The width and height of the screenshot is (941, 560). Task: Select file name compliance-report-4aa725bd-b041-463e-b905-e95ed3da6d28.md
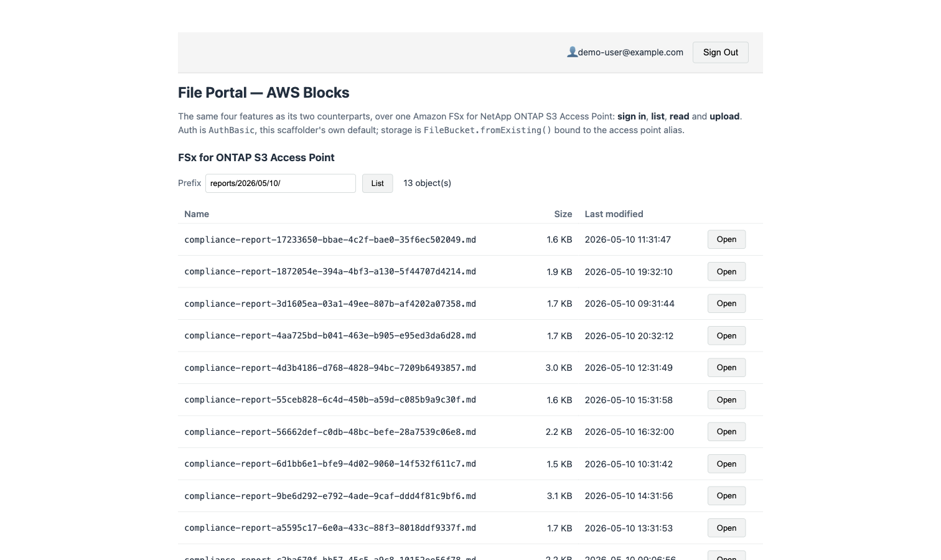coord(330,335)
